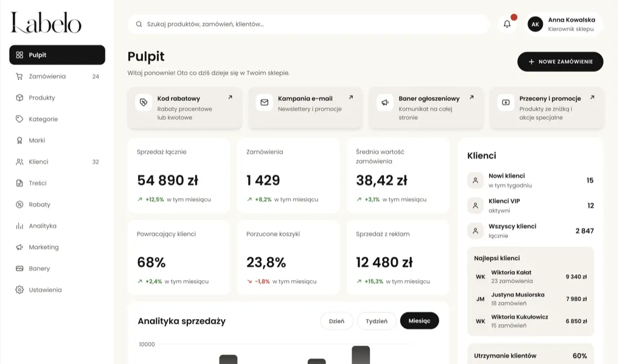Open Przeceny i promocje via arrow icon
The width and height of the screenshot is (618, 364).
tap(592, 97)
